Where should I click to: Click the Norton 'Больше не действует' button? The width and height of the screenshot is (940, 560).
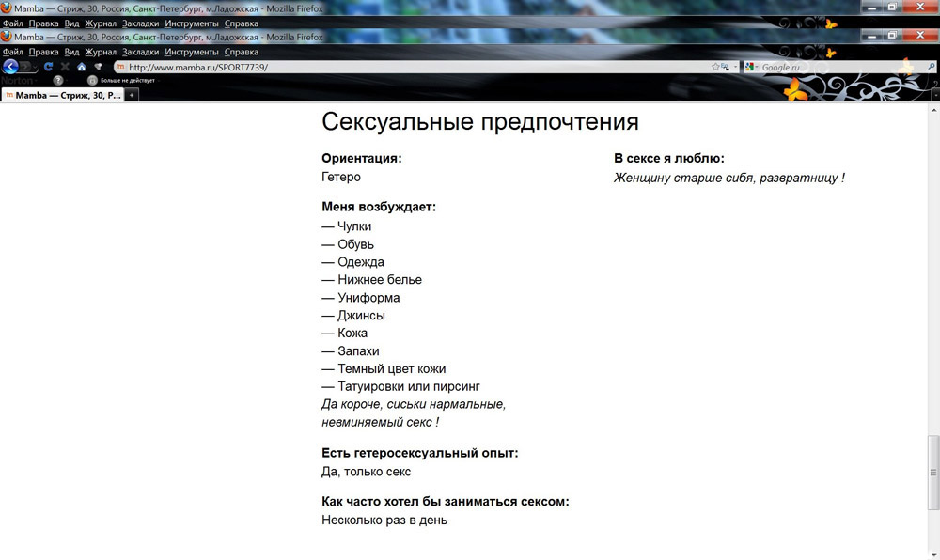coord(122,81)
